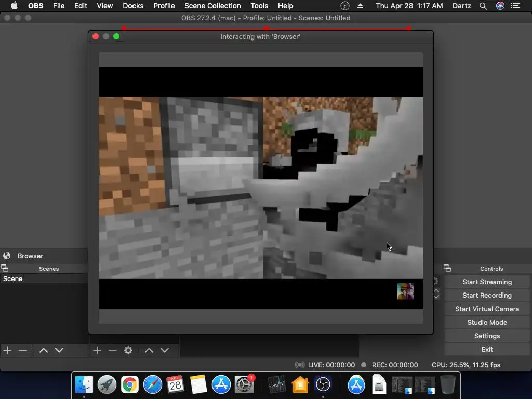This screenshot has width=532, height=399.
Task: Move scene down with arrow icon
Action: 59,350
